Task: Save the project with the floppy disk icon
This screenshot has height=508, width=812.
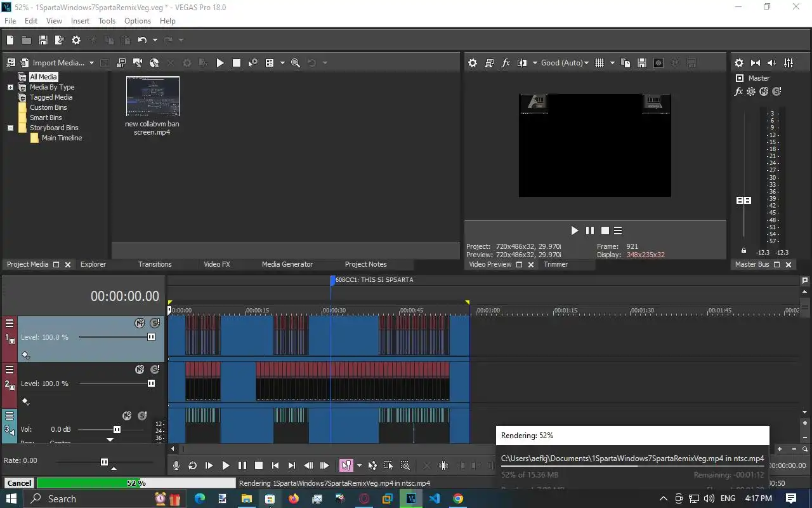Action: coord(43,40)
